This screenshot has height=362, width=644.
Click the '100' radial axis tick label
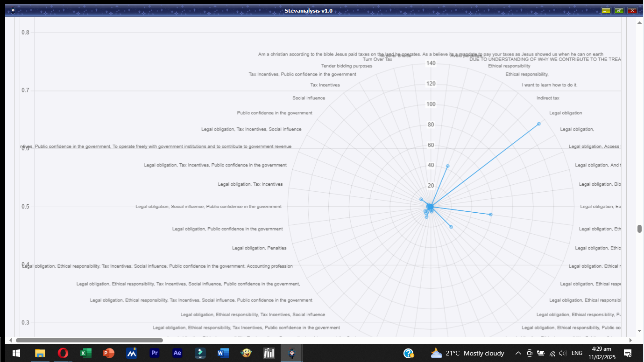pos(431,104)
